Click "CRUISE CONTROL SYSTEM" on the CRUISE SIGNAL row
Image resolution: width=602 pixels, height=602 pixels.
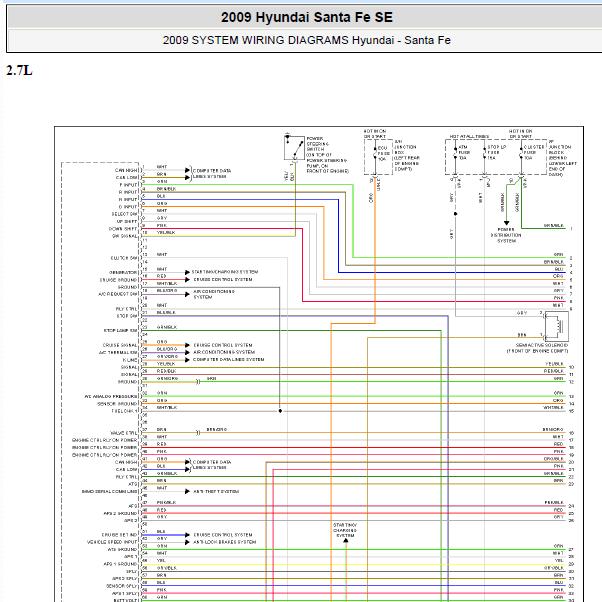pos(223,345)
